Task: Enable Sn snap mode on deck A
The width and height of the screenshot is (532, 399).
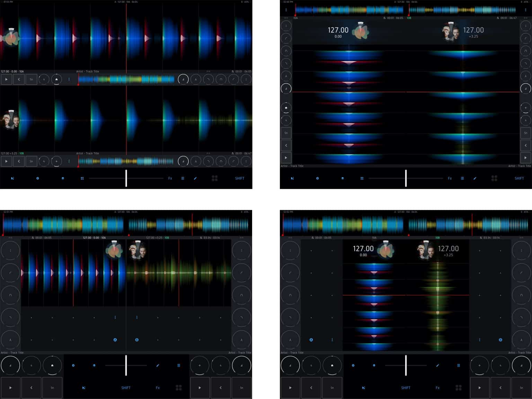Action: tap(31, 79)
